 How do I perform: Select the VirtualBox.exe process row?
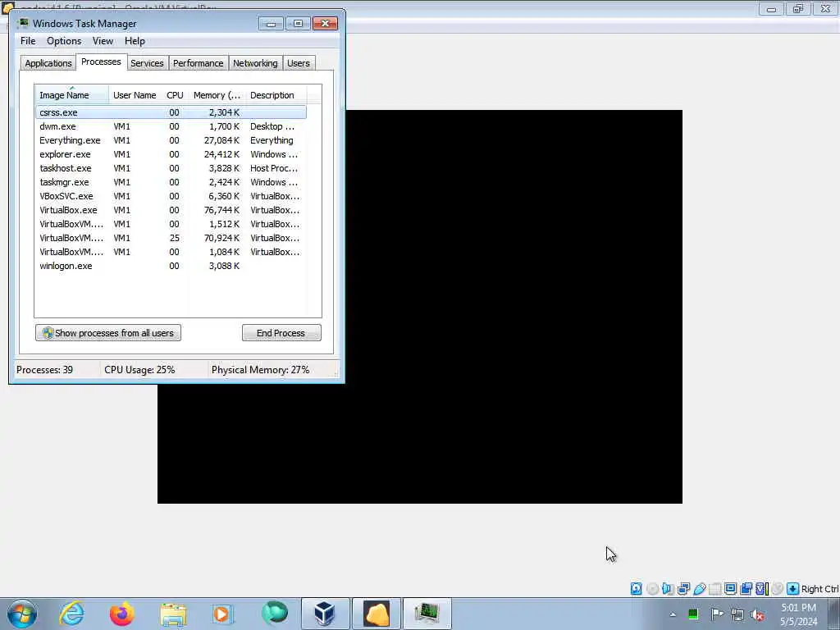point(171,210)
